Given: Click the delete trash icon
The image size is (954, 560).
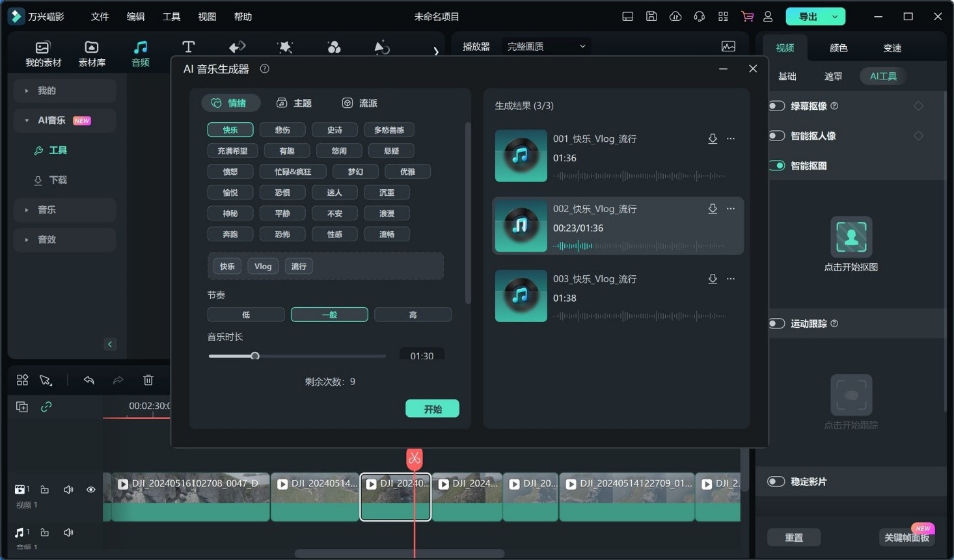Looking at the screenshot, I should pos(148,380).
